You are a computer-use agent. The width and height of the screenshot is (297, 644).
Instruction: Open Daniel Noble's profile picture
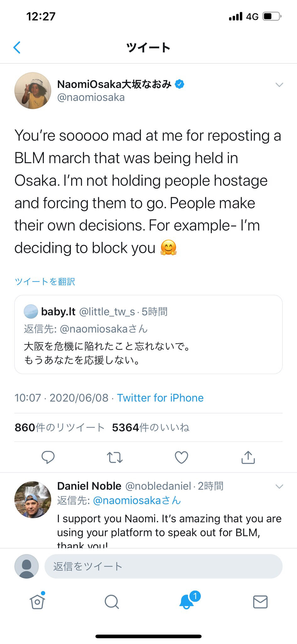(33, 500)
